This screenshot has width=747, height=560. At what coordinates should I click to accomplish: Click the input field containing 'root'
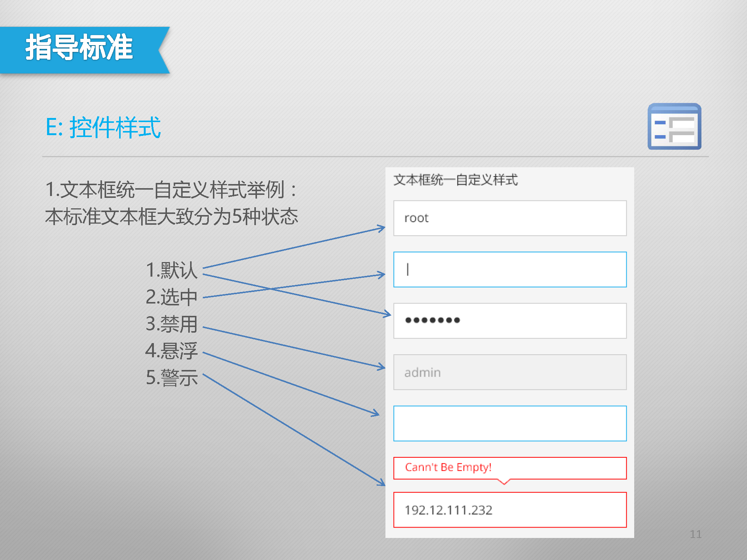pos(510,218)
